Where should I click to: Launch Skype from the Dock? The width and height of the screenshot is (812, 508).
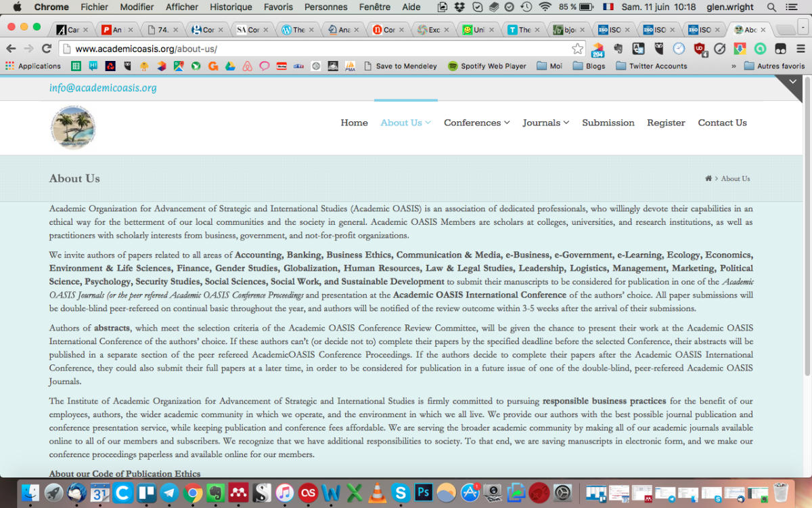[401, 492]
